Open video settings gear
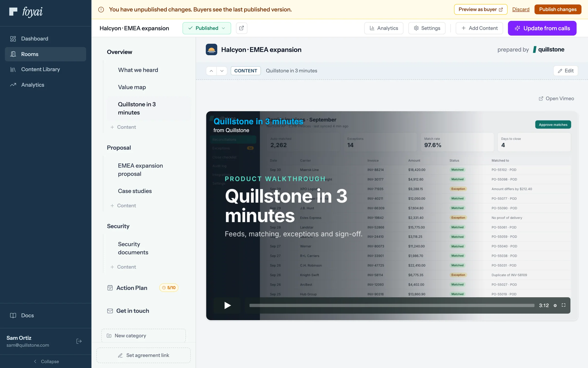This screenshot has height=368, width=588. pos(555,305)
